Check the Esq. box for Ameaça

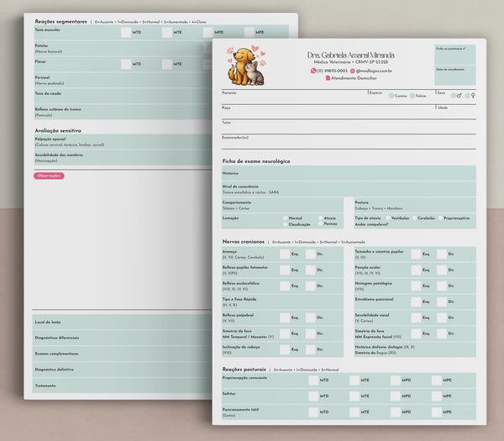(x=286, y=253)
